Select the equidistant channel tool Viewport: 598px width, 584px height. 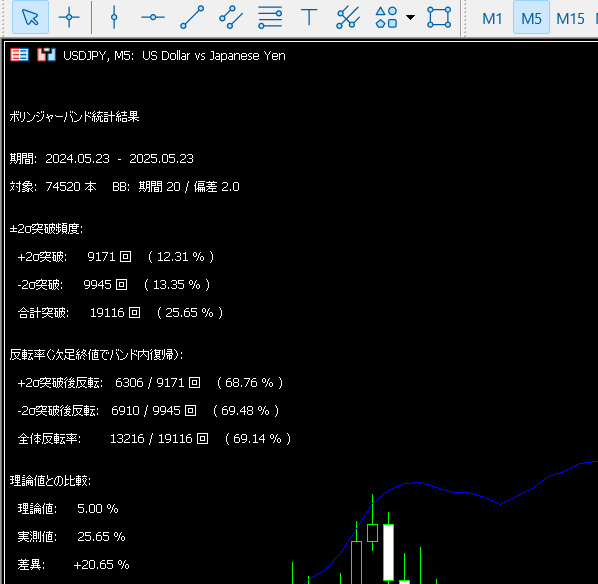coord(231,17)
